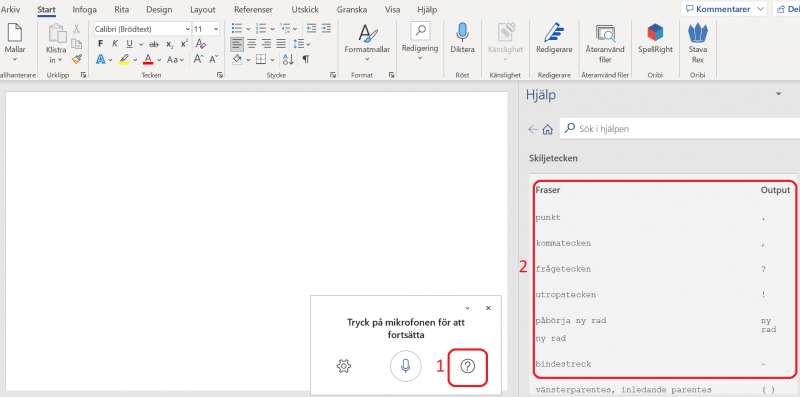Screen dimensions: 800x397
Task: Start dictation with Diktera microphone
Action: [x=462, y=39]
